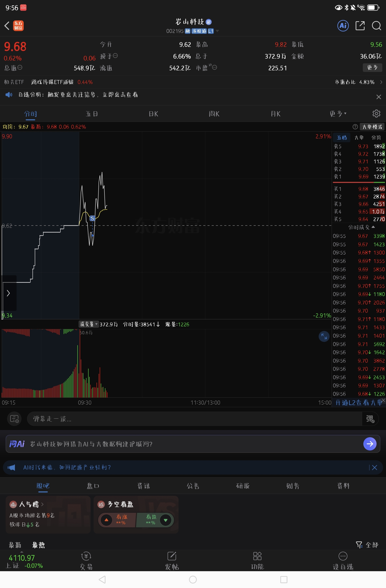This screenshot has height=588, width=386.
Task: Expand the left side panel arrow
Action: point(9,293)
